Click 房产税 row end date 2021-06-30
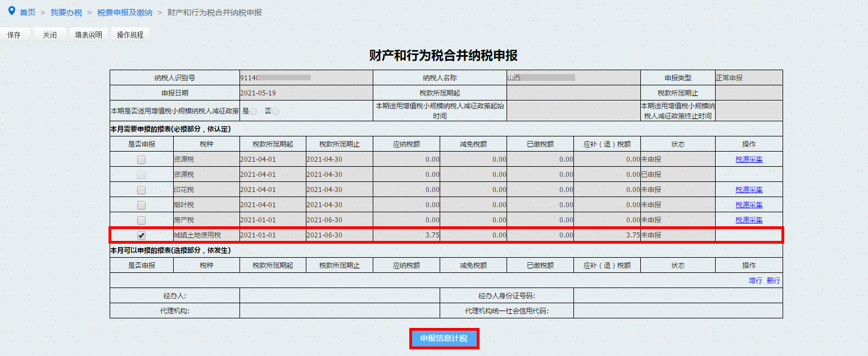 point(324,220)
